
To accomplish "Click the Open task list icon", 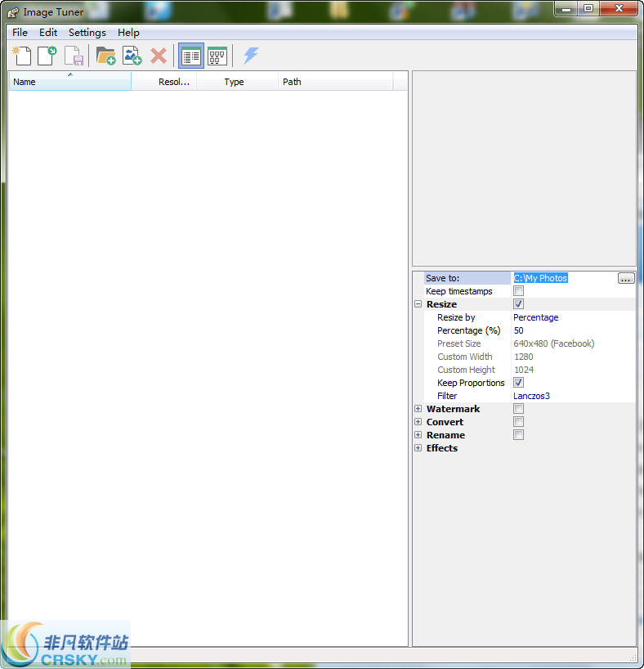I will coord(48,56).
